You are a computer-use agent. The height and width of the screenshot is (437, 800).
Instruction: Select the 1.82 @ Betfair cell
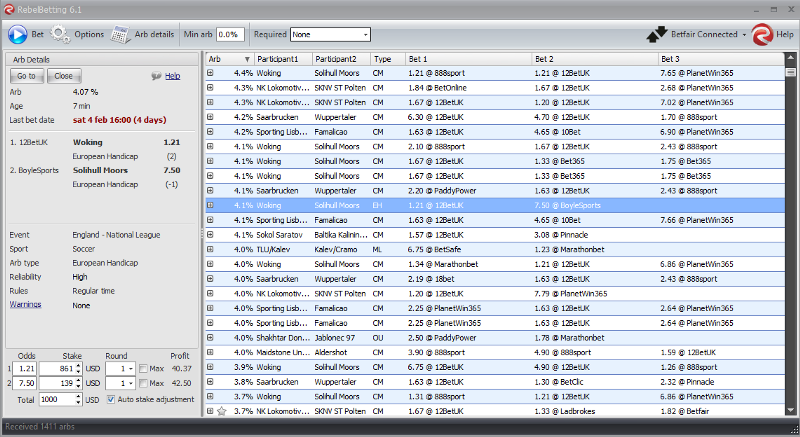pyautogui.click(x=685, y=411)
